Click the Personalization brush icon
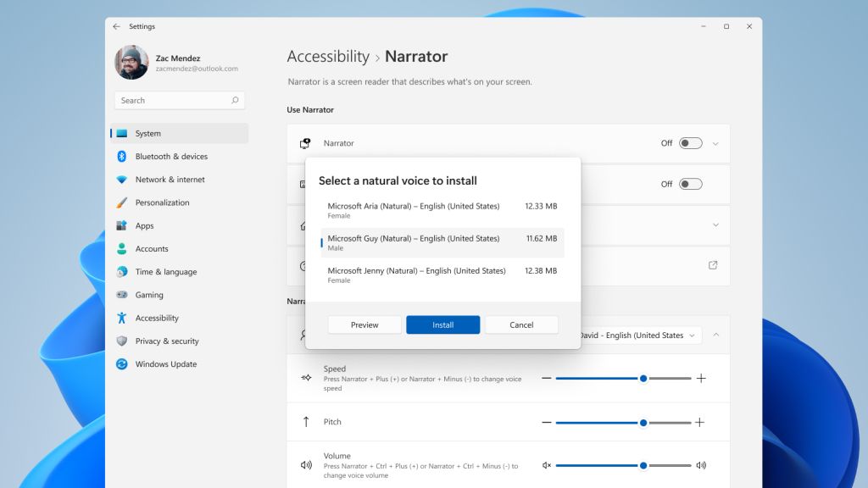The width and height of the screenshot is (868, 488). point(122,202)
